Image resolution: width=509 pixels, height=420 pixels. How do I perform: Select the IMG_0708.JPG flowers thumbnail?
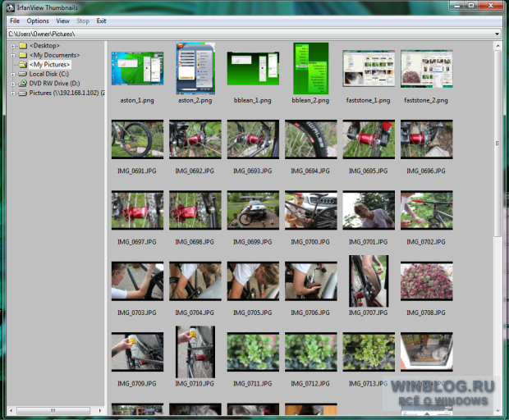click(x=427, y=281)
